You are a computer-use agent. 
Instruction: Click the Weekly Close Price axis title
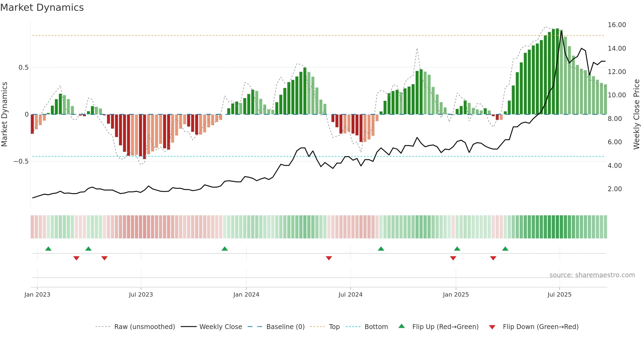click(x=636, y=114)
